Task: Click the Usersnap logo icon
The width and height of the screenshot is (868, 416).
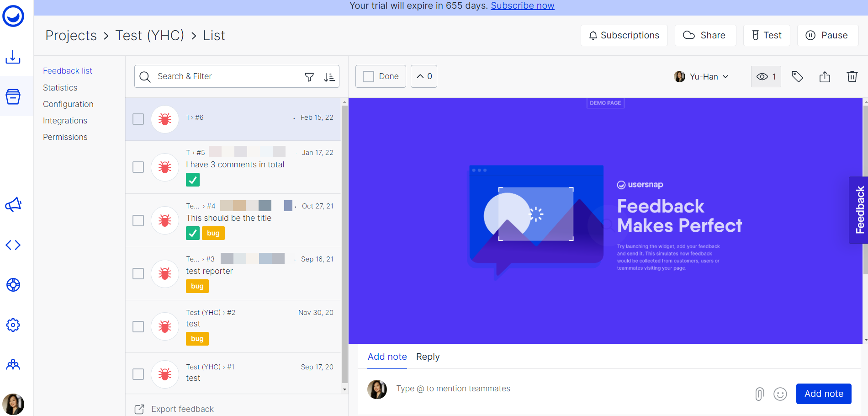Action: 13,16
